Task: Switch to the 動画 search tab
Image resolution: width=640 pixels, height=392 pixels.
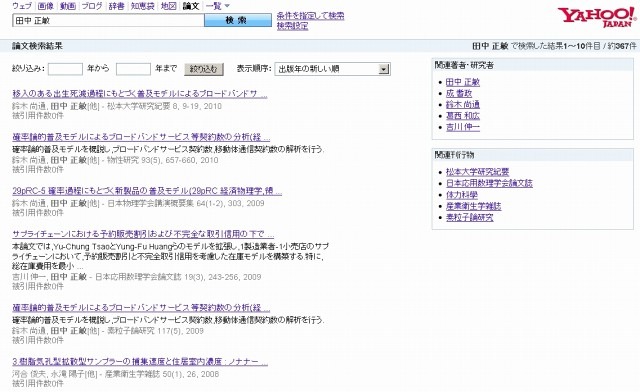Action: click(68, 6)
